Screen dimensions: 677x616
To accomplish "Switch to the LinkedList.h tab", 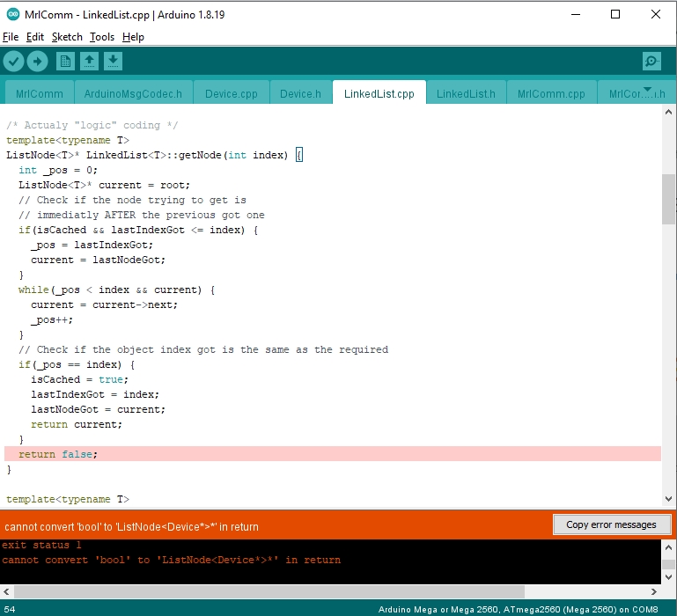I will [x=466, y=93].
